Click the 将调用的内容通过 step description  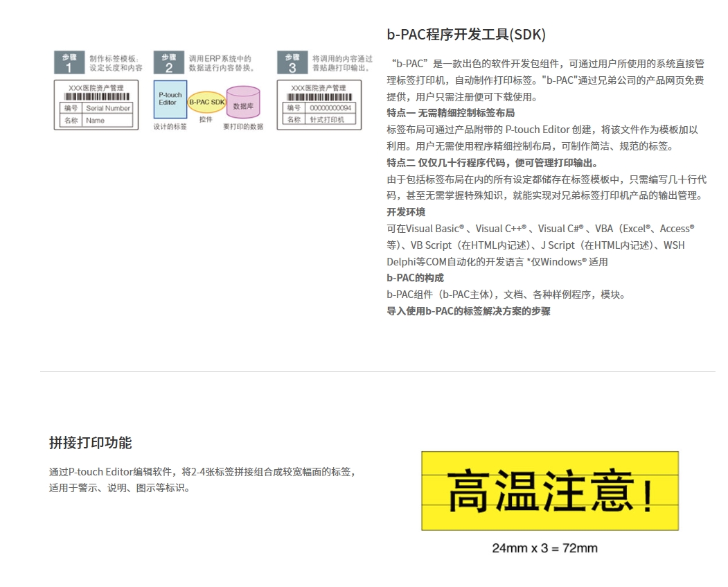pos(342,63)
